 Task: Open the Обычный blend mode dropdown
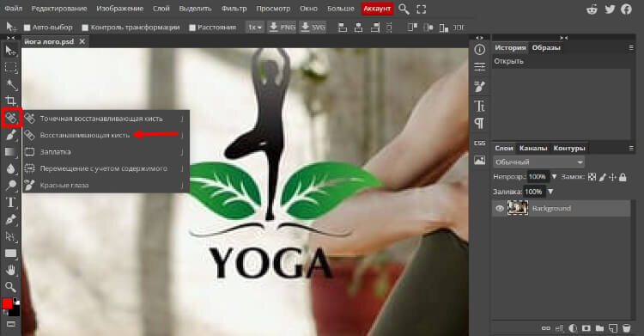(x=538, y=162)
